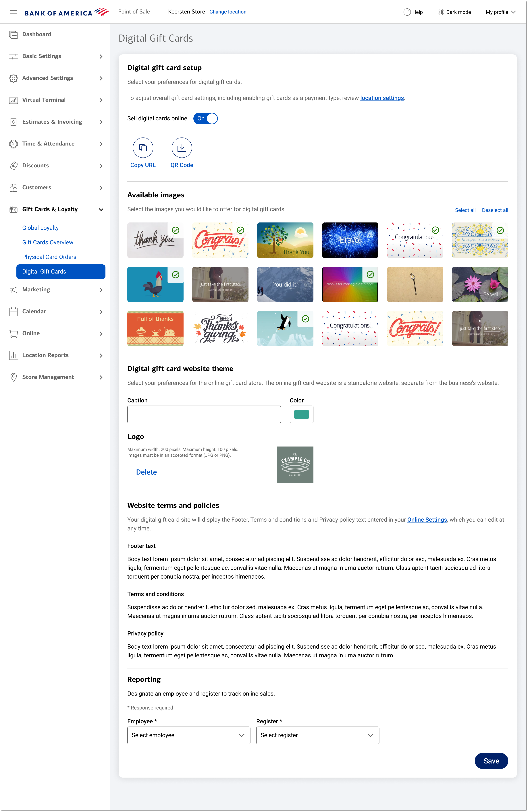This screenshot has height=812, width=528.
Task: Deselect the penguin image
Action: (285, 328)
